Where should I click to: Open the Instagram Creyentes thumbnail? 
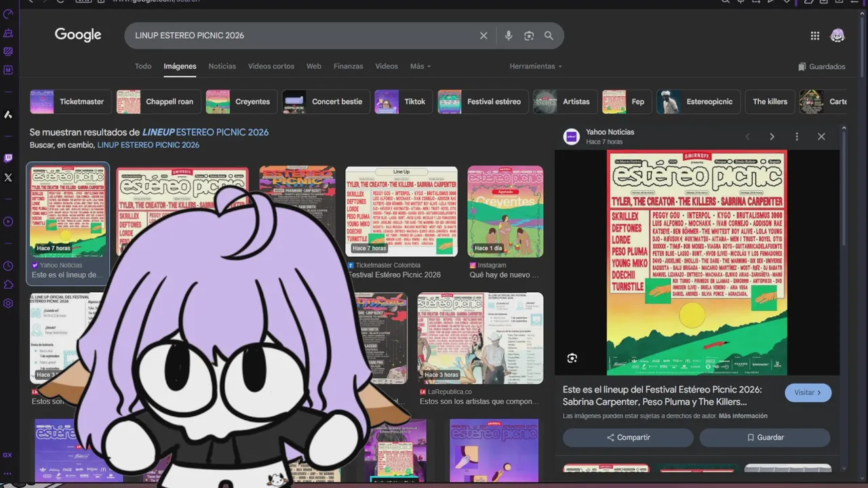(505, 211)
